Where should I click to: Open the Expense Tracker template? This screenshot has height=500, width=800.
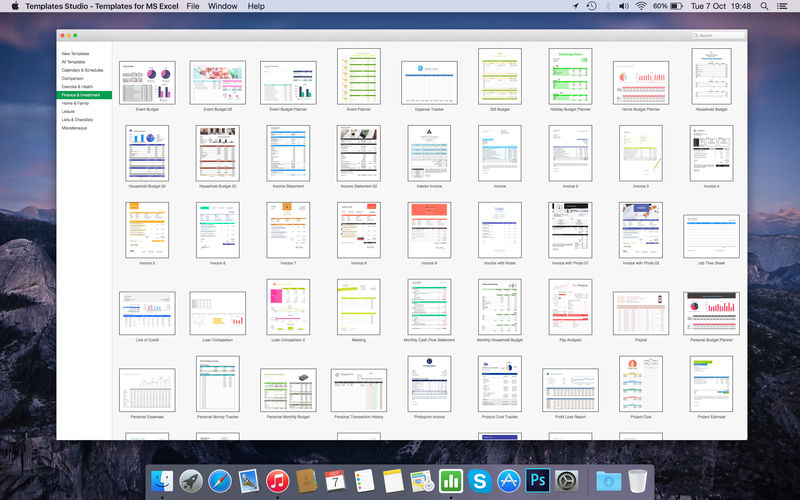click(x=429, y=83)
